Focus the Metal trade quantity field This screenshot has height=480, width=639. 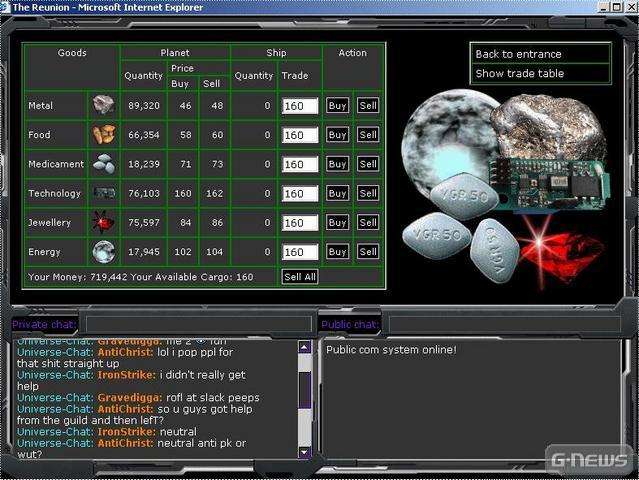click(x=300, y=106)
